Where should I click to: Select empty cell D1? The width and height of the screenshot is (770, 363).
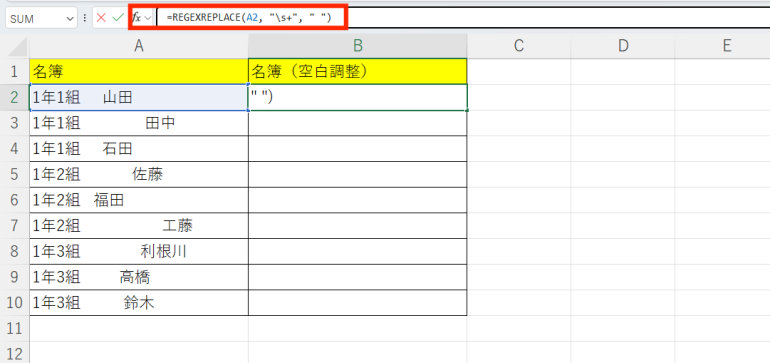pos(623,71)
